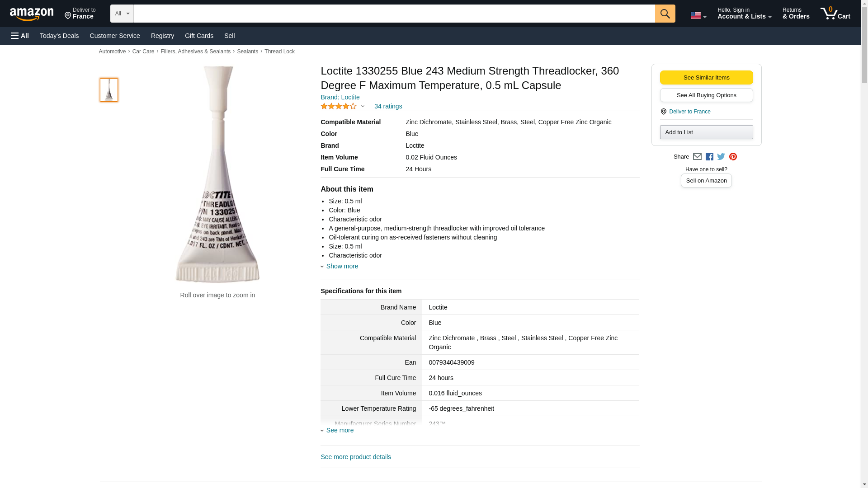Click the Amazon logo
The height and width of the screenshot is (488, 868).
(32, 14)
